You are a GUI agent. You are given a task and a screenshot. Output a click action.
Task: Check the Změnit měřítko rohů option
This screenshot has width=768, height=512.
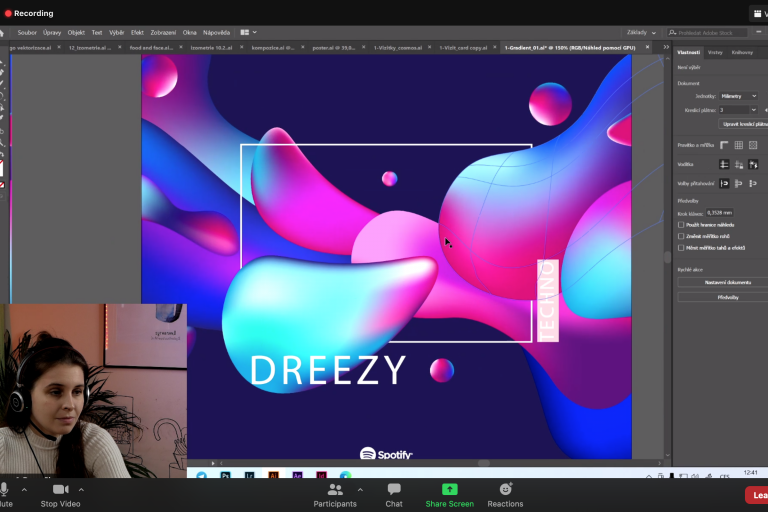point(681,236)
